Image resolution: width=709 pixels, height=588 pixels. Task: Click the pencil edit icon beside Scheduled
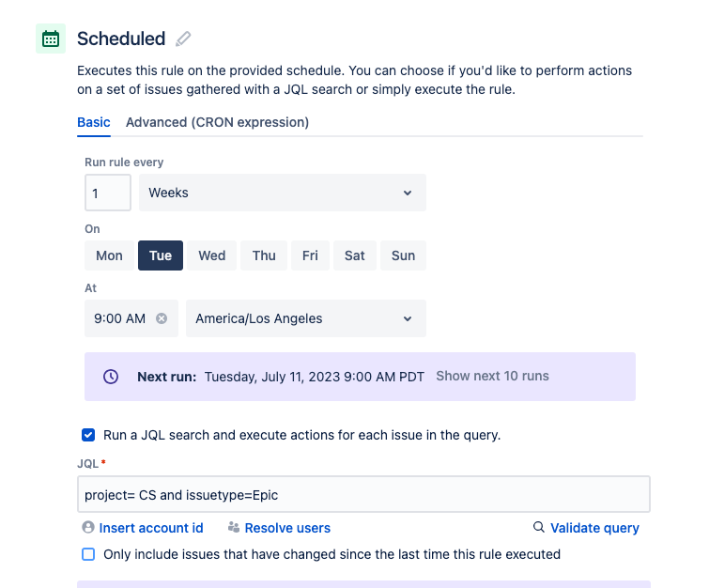tap(183, 39)
